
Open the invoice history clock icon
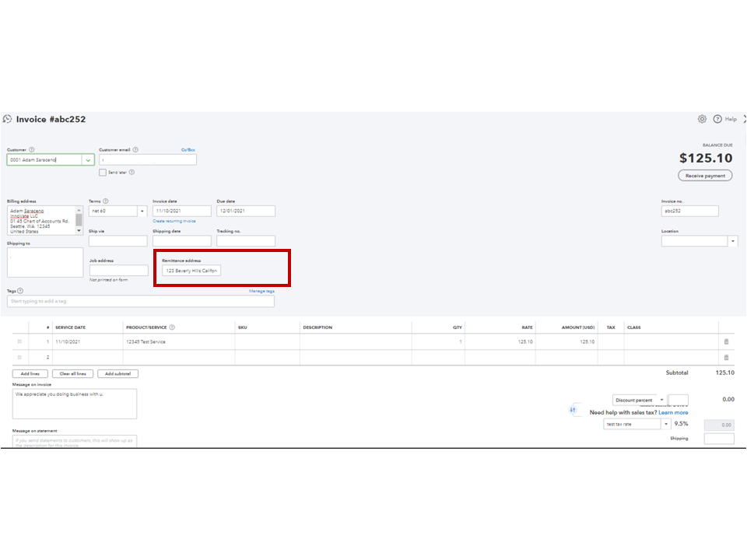tap(7, 119)
